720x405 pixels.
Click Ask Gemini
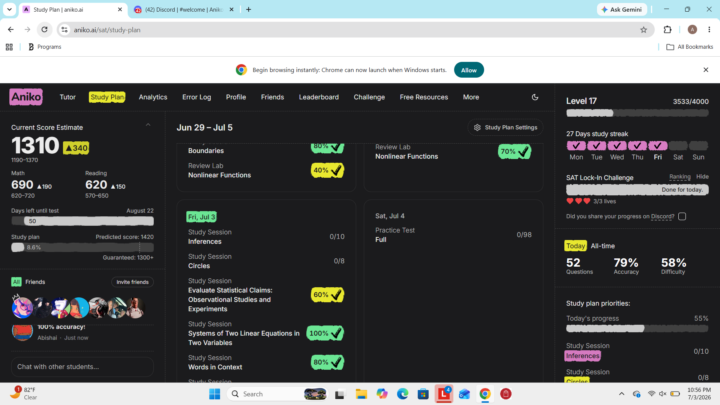pos(622,9)
